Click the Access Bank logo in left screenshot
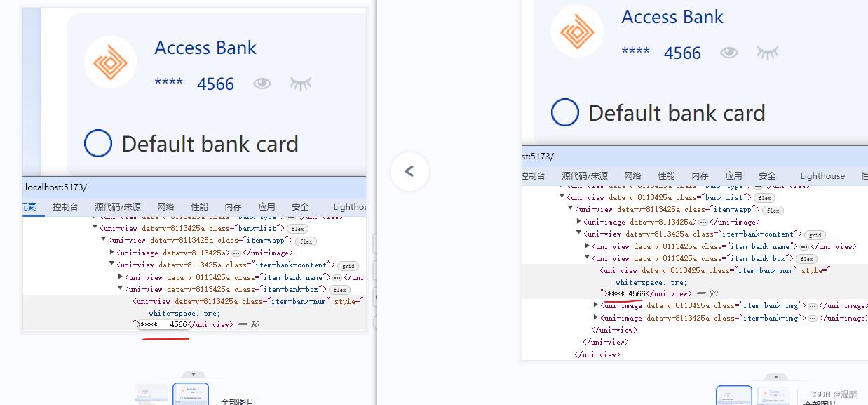Viewport: 868px width, 405px height. coord(110,62)
